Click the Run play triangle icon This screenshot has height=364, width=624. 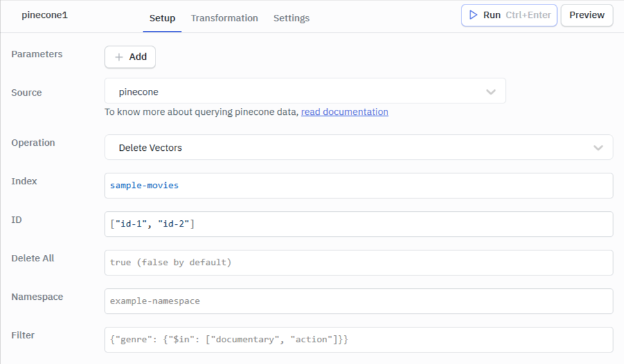473,15
